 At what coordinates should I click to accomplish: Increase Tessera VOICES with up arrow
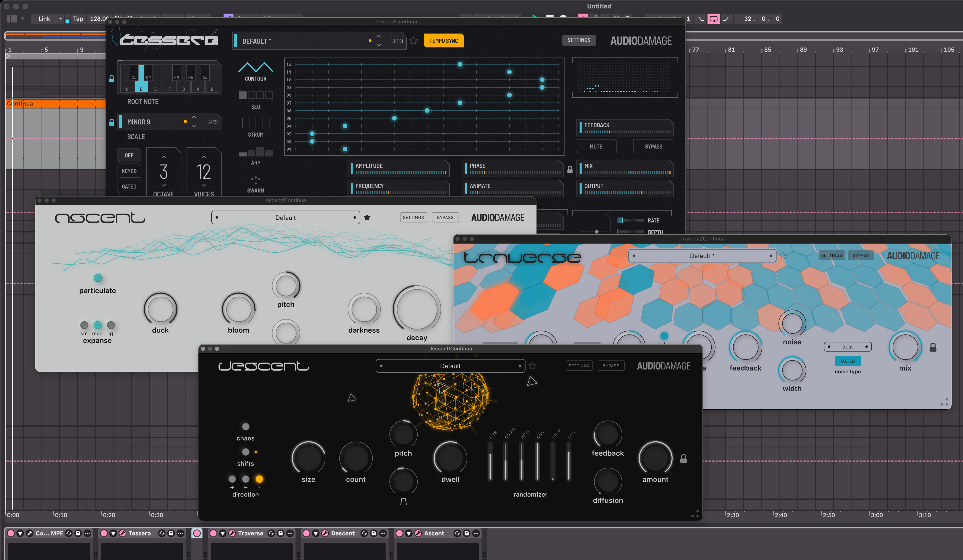click(204, 157)
